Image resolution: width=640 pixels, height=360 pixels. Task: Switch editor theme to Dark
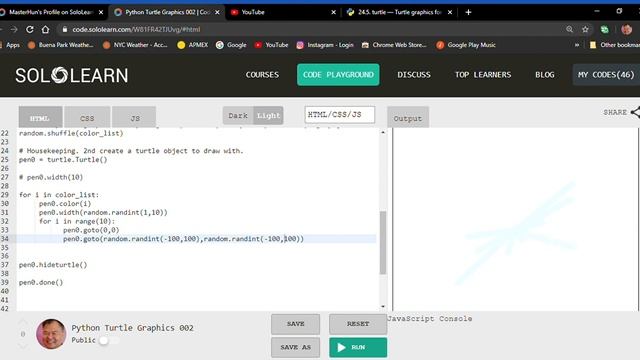[x=238, y=116]
